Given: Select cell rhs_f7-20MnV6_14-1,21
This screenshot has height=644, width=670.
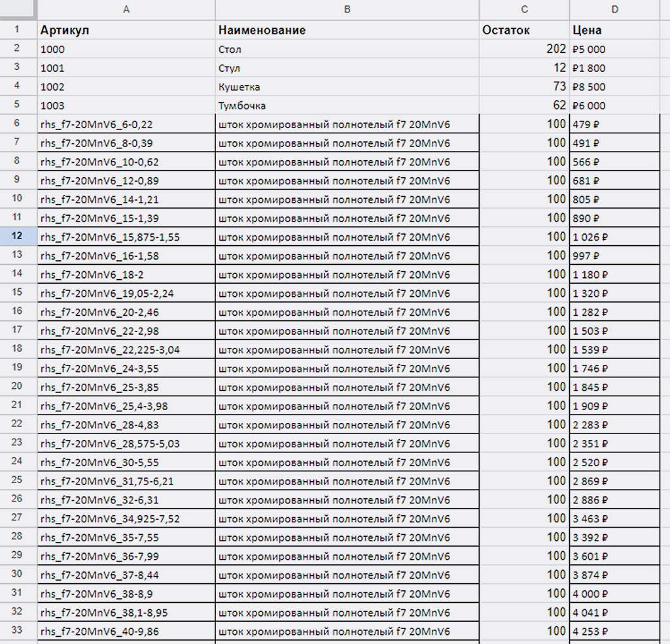Looking at the screenshot, I should [126, 199].
